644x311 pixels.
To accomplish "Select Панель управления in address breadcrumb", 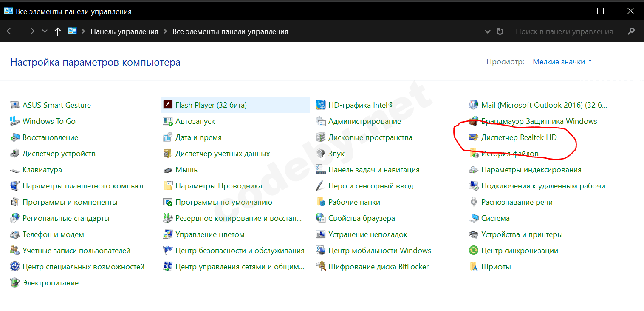I will click(x=124, y=31).
